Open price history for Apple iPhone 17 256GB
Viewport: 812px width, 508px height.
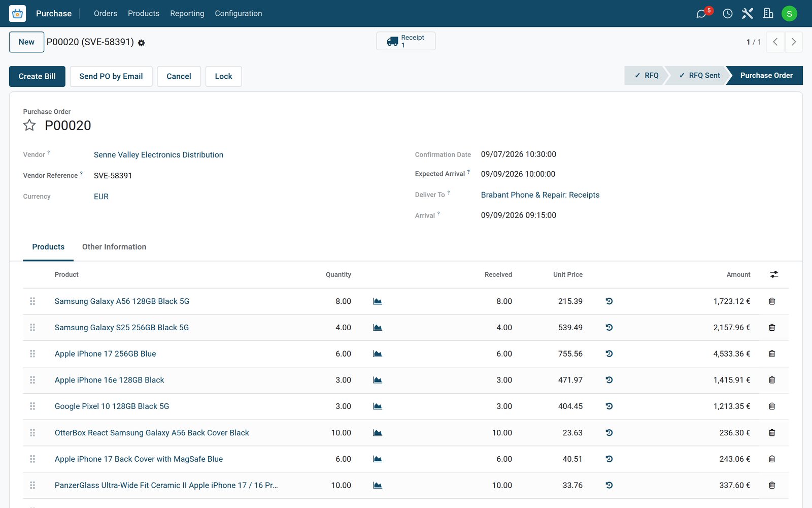coord(609,354)
